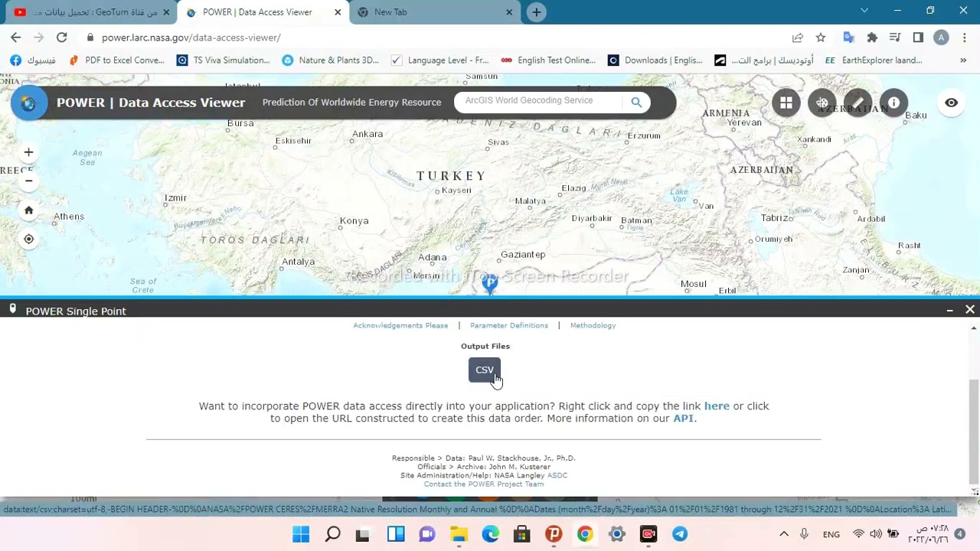Open a new browser tab

[x=536, y=12]
